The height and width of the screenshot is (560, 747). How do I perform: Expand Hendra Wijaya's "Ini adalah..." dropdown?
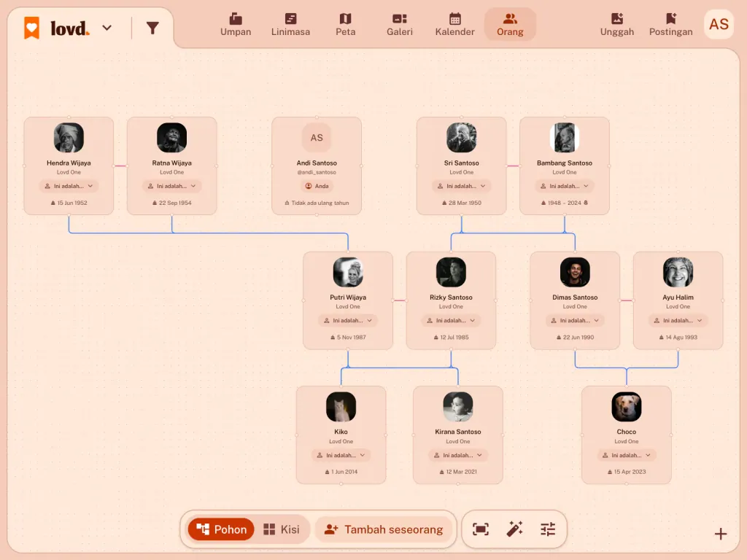pyautogui.click(x=69, y=186)
